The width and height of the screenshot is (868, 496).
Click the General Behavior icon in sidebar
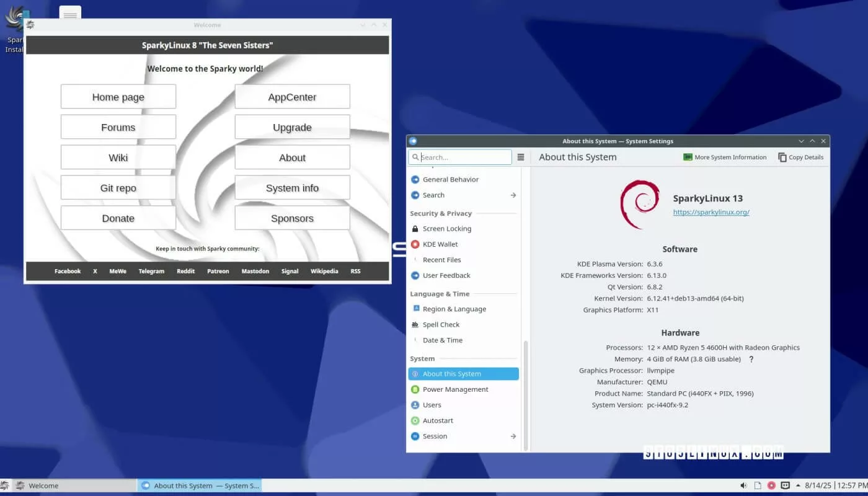tap(415, 180)
